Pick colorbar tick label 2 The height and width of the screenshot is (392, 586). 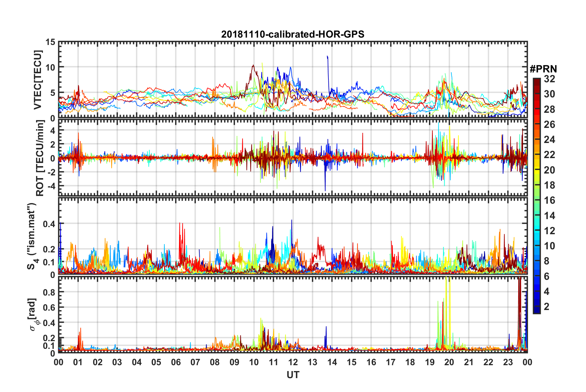[x=547, y=307]
